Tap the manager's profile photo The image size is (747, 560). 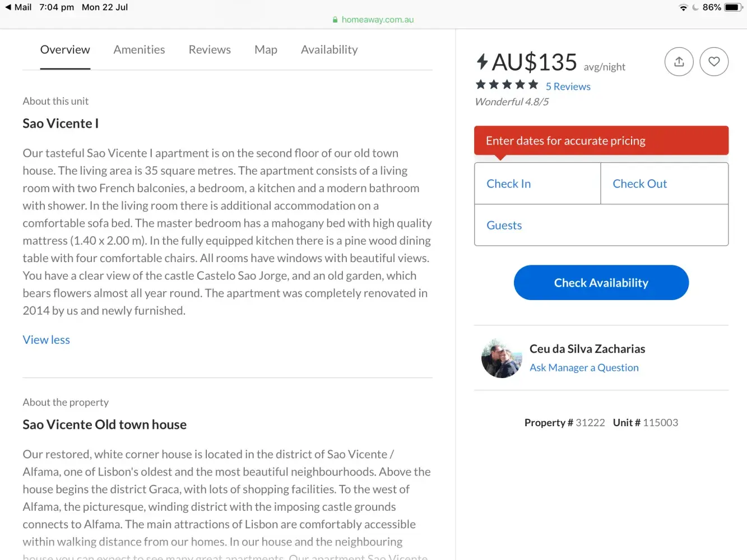pos(502,358)
